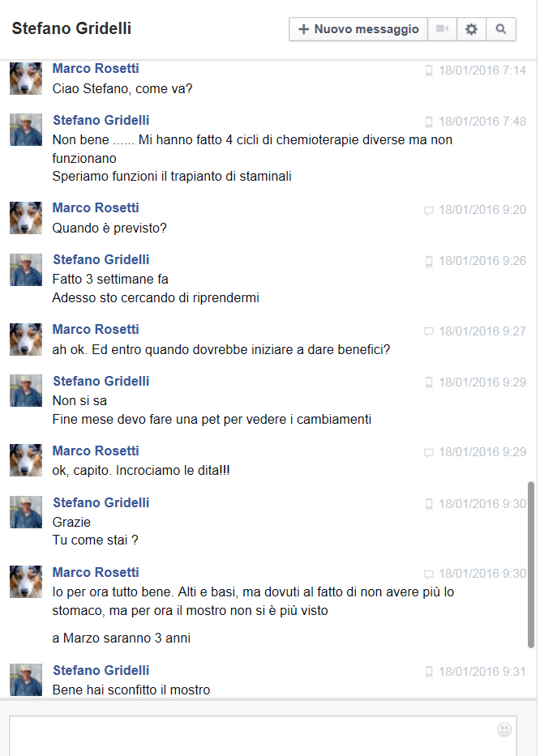The image size is (540, 756).
Task: Click the chat bubble icon beside 9:20 timestamp
Action: (x=429, y=210)
